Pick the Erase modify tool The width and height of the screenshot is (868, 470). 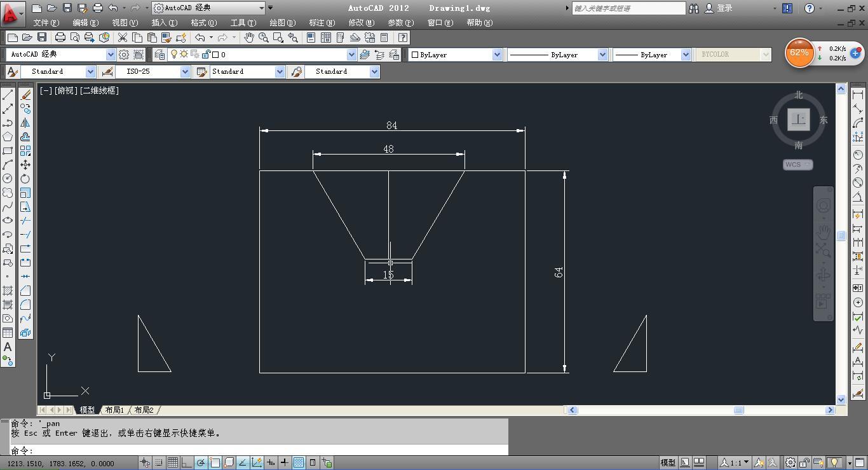[25, 95]
